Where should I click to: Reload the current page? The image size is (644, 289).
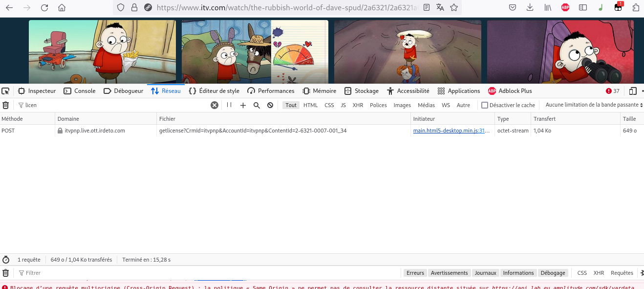point(44,8)
